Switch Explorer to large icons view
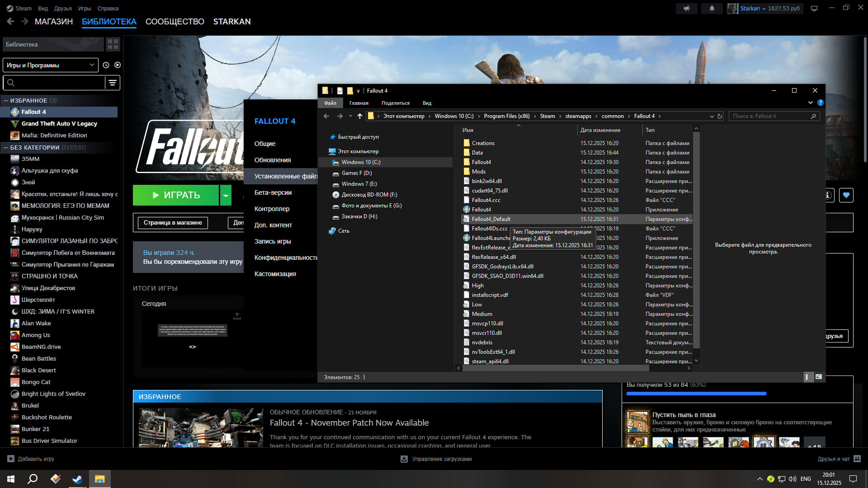The image size is (868, 488). pyautogui.click(x=819, y=377)
